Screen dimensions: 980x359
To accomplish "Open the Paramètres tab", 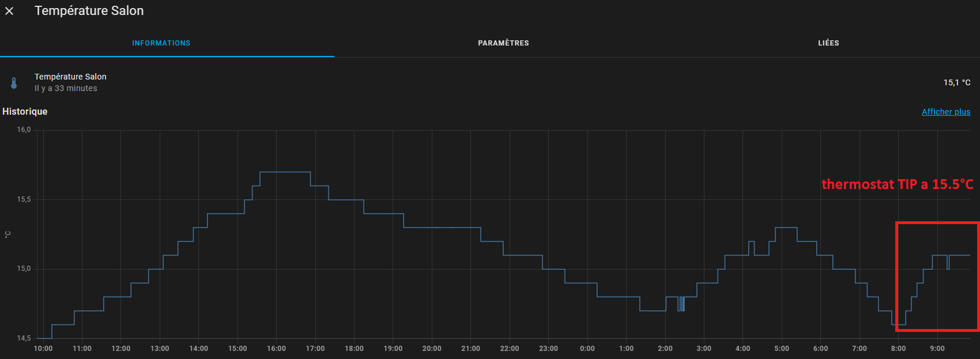I will pyautogui.click(x=503, y=43).
